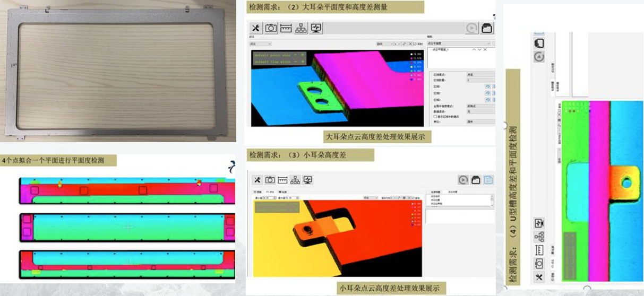Click the wrench settings icon in large-ear window
The image size is (644, 296).
click(256, 28)
